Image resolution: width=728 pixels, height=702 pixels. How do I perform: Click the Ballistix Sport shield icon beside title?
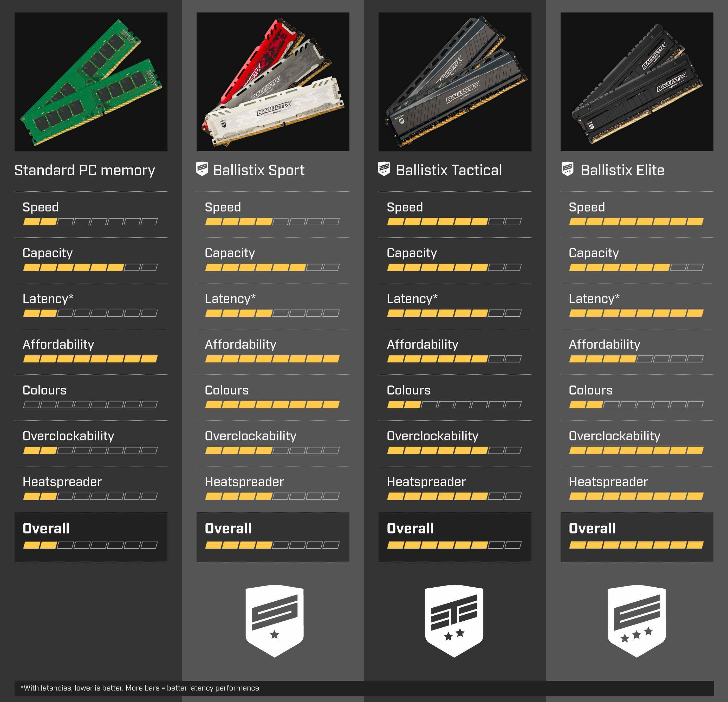point(202,169)
